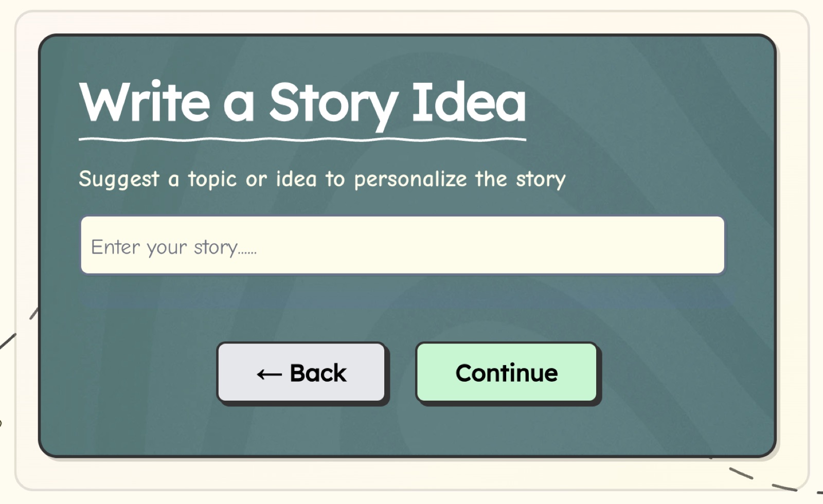Confirm the story idea with Continue
Viewport: 823px width, 504px height.
(x=507, y=373)
